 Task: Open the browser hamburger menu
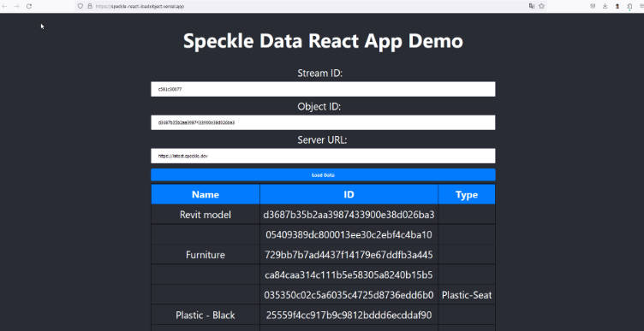click(x=641, y=6)
